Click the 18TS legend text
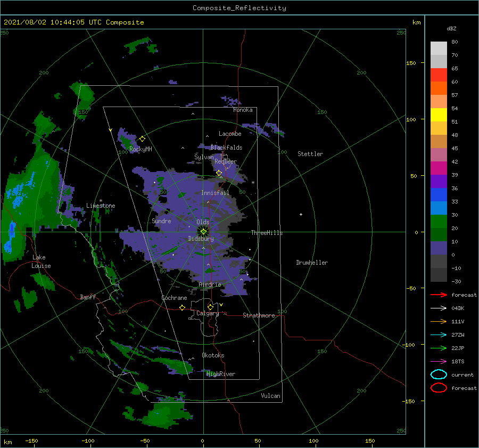The image size is (479, 448). point(458,362)
